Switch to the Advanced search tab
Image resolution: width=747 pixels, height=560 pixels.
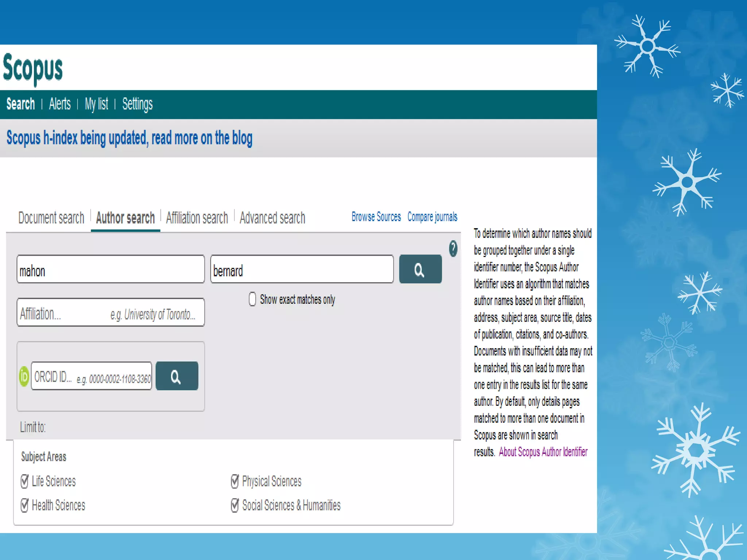[x=272, y=218]
